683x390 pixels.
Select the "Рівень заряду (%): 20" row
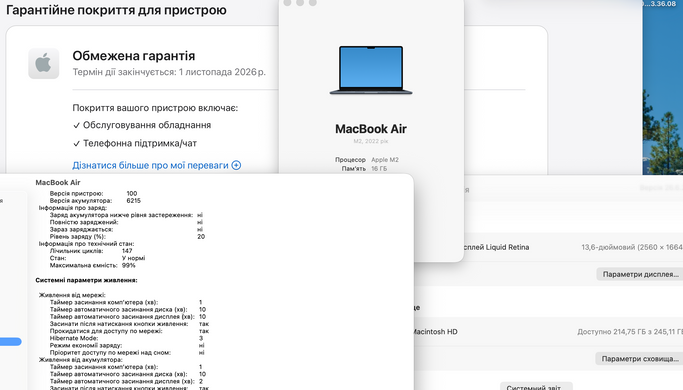(127, 237)
